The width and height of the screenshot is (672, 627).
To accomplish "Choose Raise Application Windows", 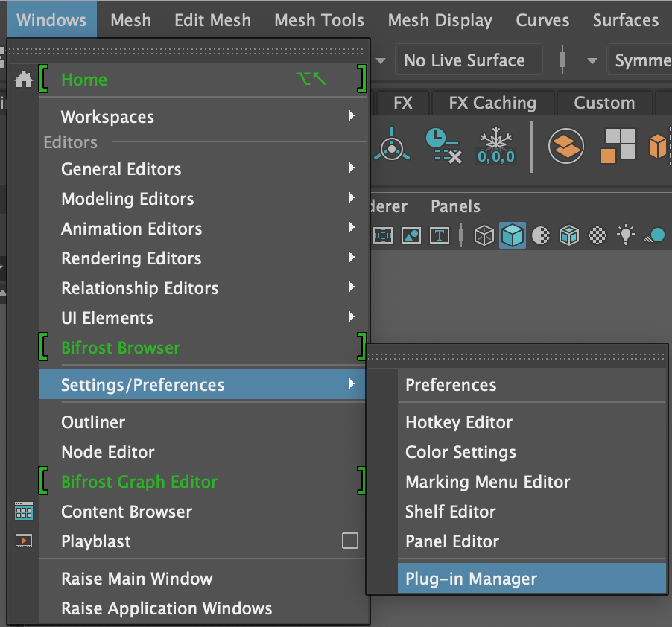I will (x=202, y=608).
